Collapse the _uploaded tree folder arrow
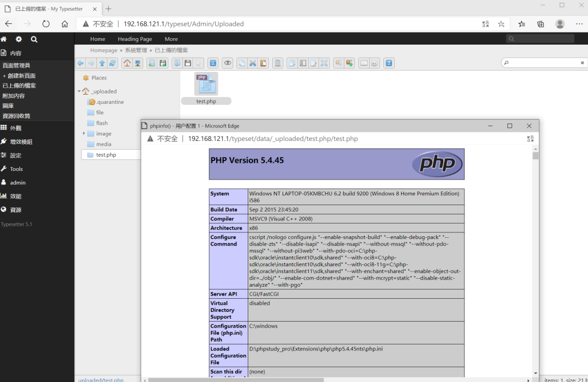This screenshot has height=382, width=588. (x=79, y=91)
